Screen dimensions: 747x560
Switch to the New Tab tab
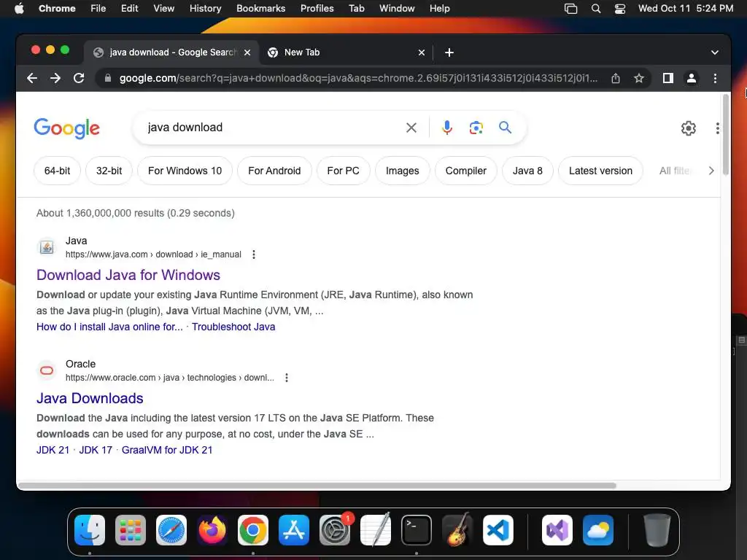(x=345, y=52)
